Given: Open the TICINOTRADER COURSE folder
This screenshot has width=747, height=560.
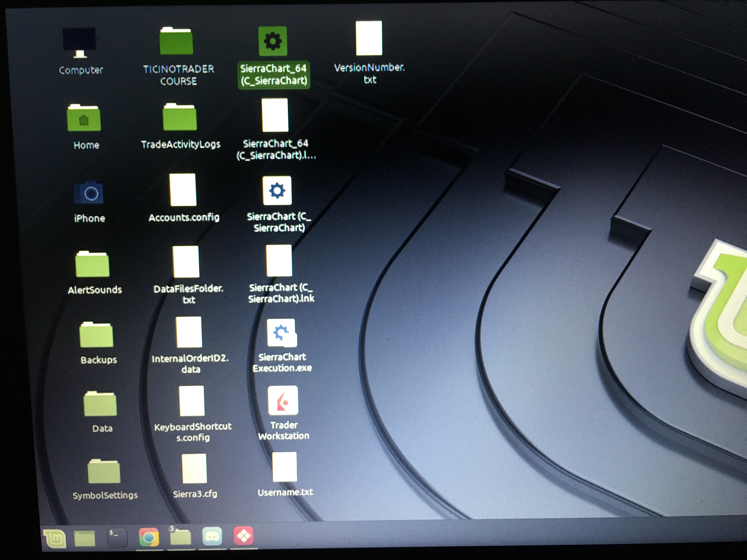Looking at the screenshot, I should pos(176,42).
